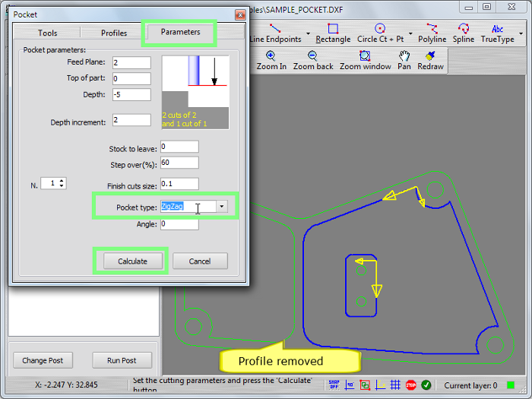Click the Zoom window tool
532x399 pixels.
tap(365, 61)
